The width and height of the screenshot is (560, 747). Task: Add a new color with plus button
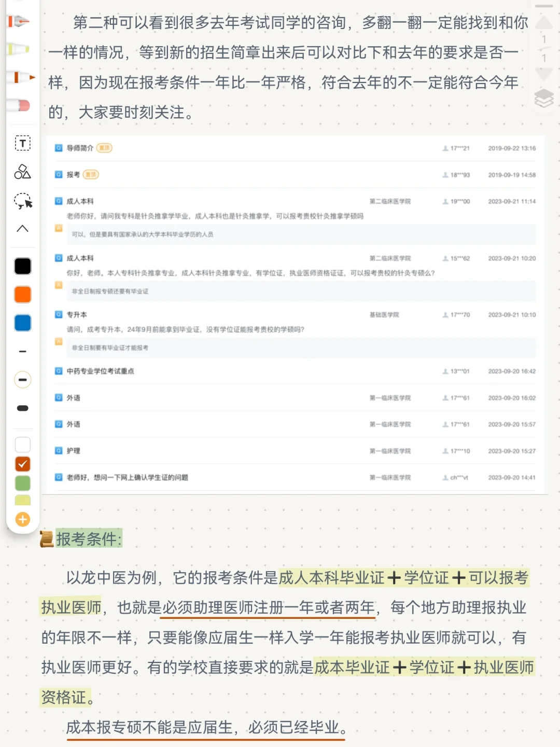pos(23,519)
